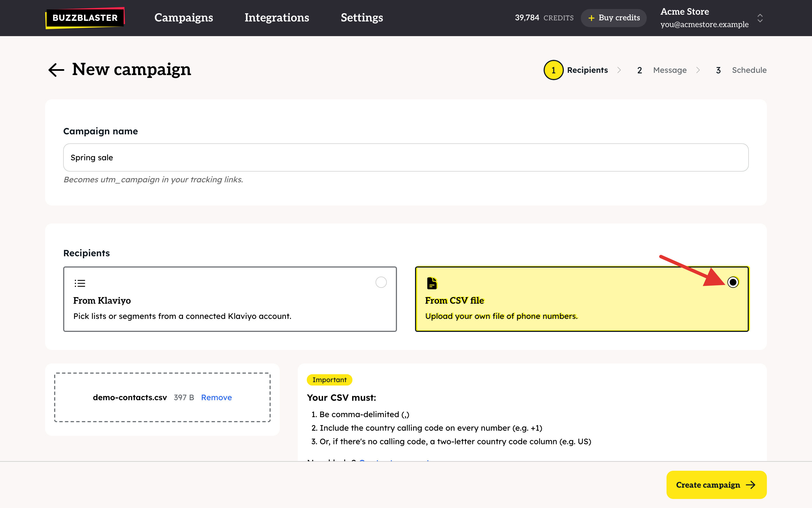
Task: Click the BuzzBlaster logo
Action: pos(85,18)
